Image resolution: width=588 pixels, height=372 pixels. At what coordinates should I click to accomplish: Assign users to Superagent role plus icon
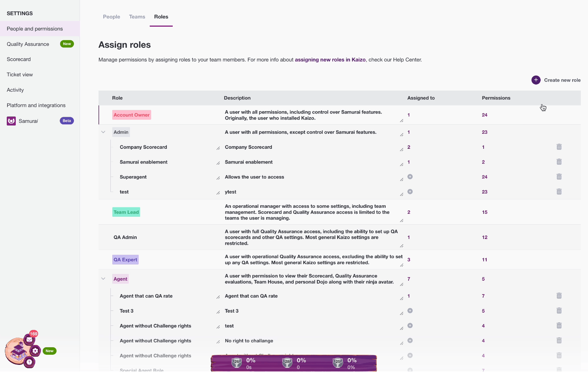coord(410,177)
